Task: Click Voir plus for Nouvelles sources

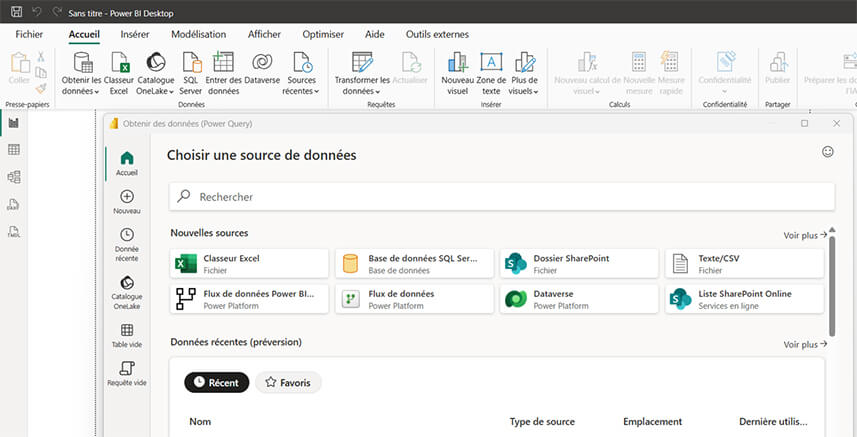Action: click(805, 235)
